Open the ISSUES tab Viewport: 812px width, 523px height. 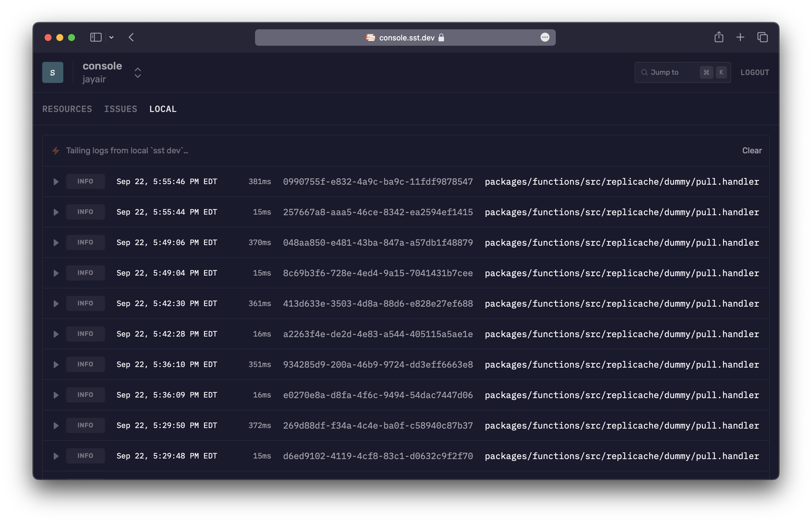120,109
